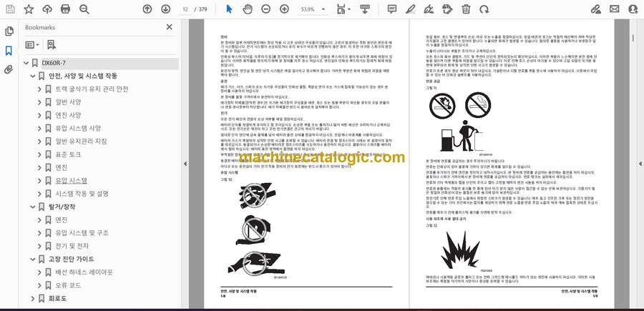Open the account profile icon

tap(633, 9)
